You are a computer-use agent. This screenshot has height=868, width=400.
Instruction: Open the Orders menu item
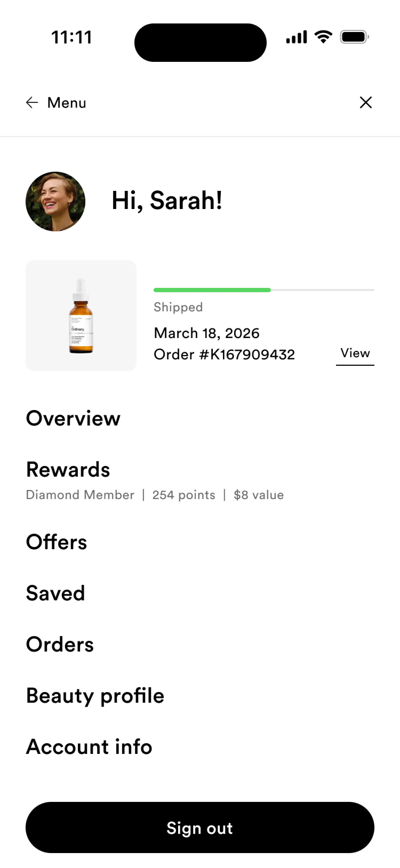pyautogui.click(x=60, y=644)
